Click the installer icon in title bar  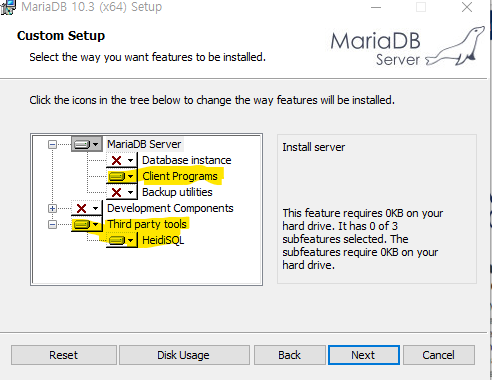[x=8, y=7]
